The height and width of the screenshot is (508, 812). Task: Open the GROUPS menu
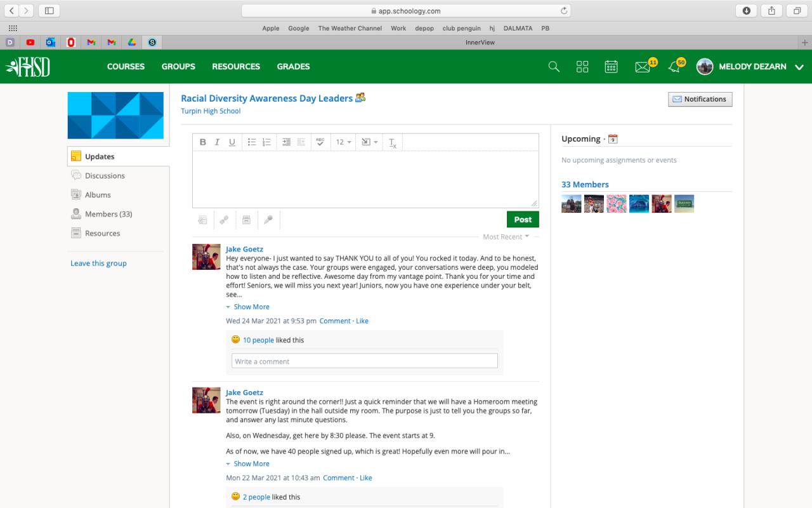178,67
